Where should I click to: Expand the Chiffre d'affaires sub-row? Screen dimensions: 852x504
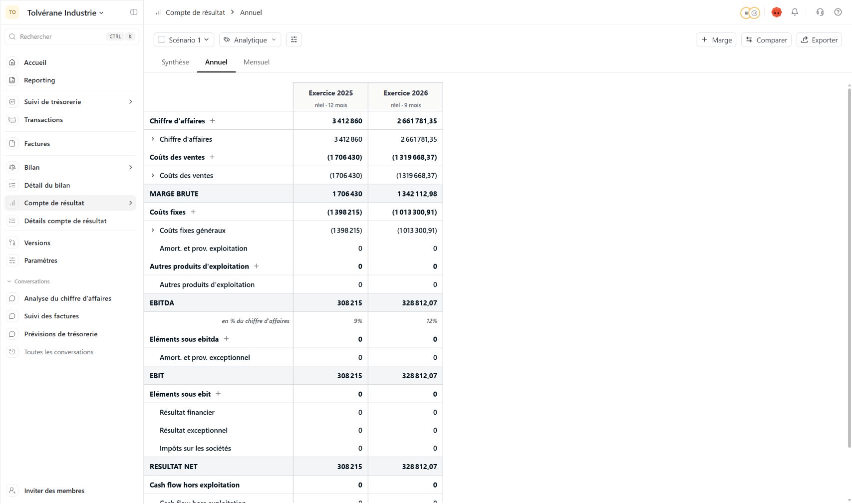pyautogui.click(x=153, y=139)
